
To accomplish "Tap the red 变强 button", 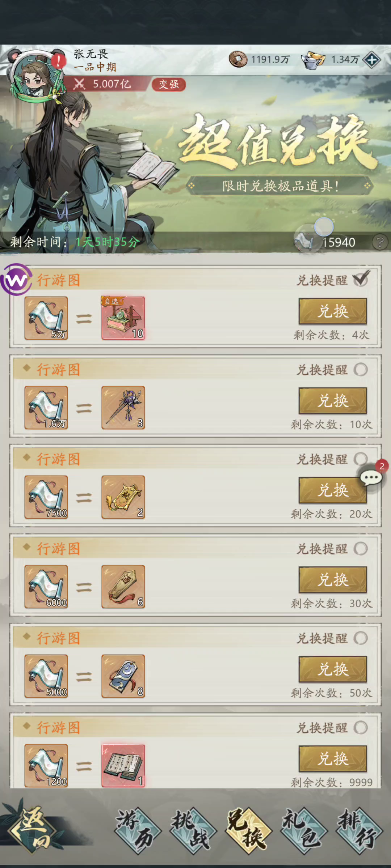I will (x=169, y=84).
